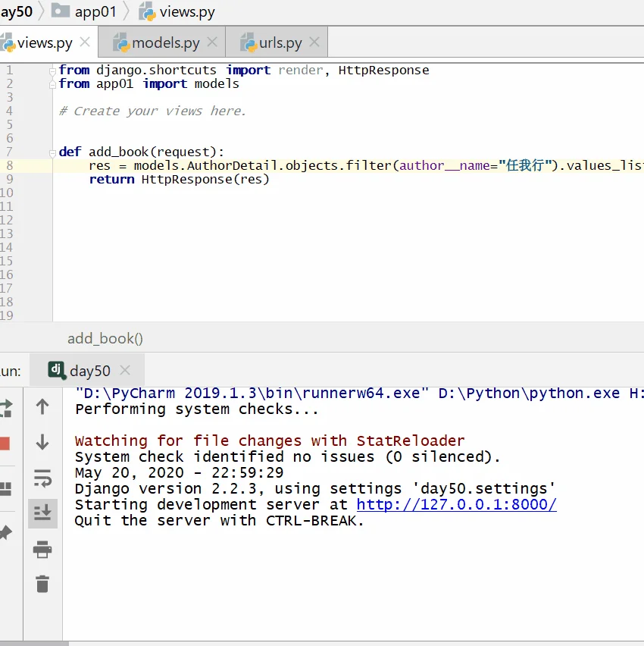Close the views.py tab
Screen dimensions: 644x646
click(85, 42)
